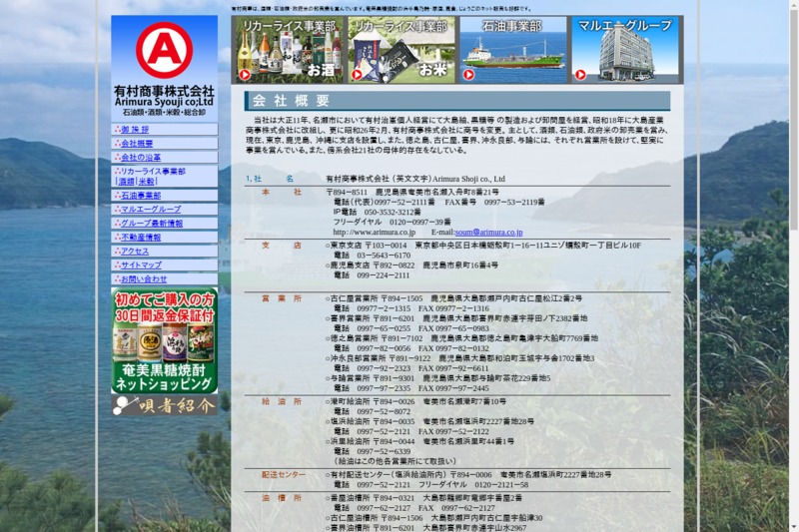Select お問い合わせ contact menu item
This screenshot has width=799, height=532.
point(144,279)
